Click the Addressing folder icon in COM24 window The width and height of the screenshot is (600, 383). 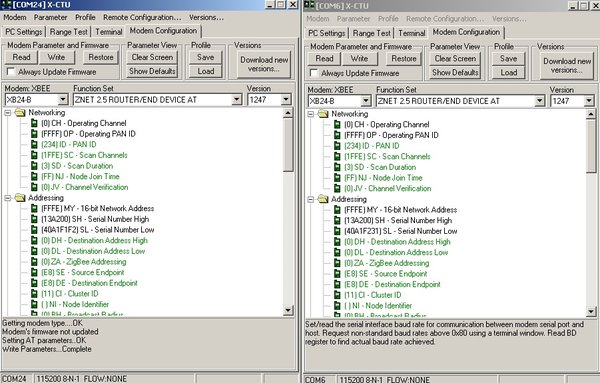tap(20, 198)
